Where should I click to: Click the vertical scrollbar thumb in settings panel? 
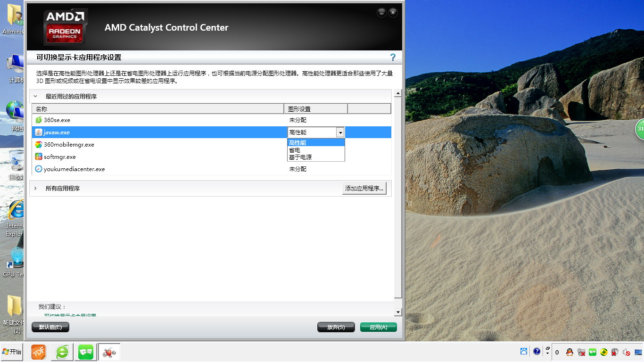coord(398,197)
